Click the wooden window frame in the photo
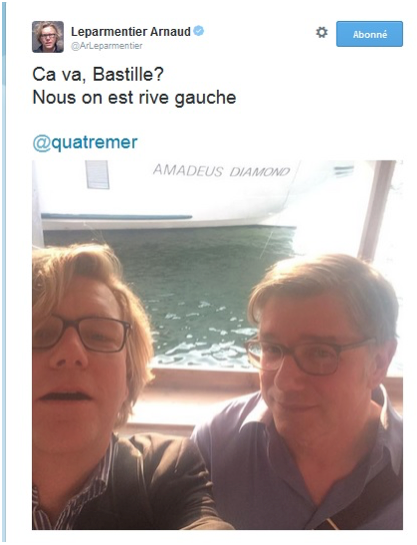Screen dimensions: 417x545 [377, 209]
